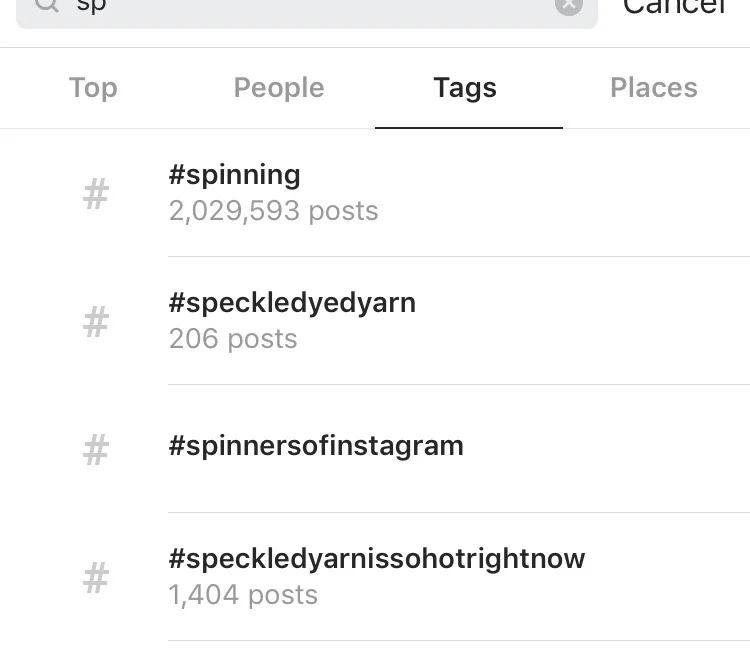The height and width of the screenshot is (653, 750).
Task: Tap the hash icon beside #speckledyedyarn
Action: [96, 322]
